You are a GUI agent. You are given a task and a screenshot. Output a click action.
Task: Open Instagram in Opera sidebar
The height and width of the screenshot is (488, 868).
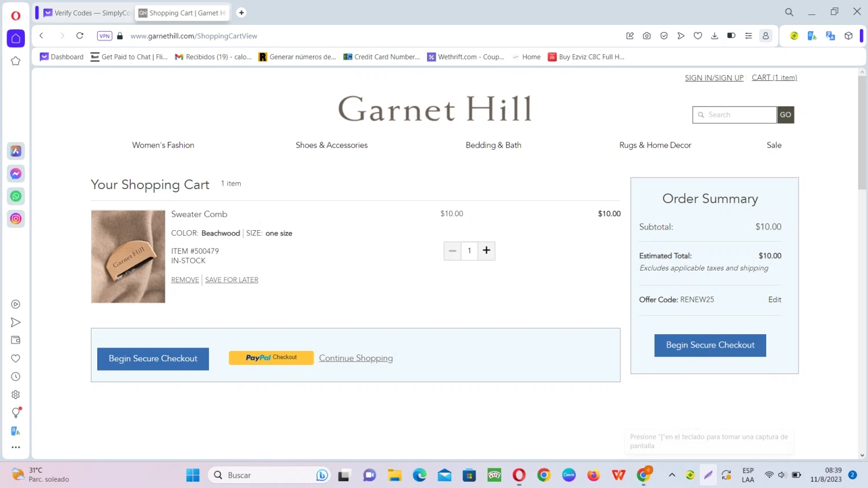tap(16, 219)
